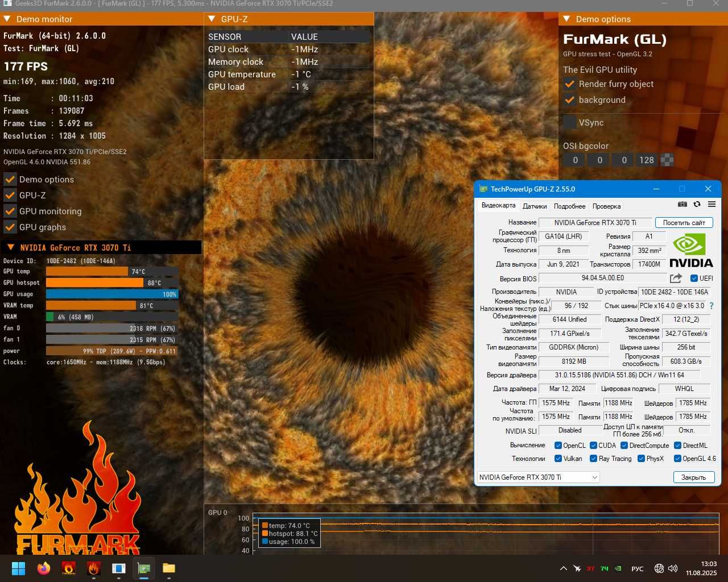The width and height of the screenshot is (728, 582).
Task: Click the network globe tray icon
Action: click(x=659, y=568)
